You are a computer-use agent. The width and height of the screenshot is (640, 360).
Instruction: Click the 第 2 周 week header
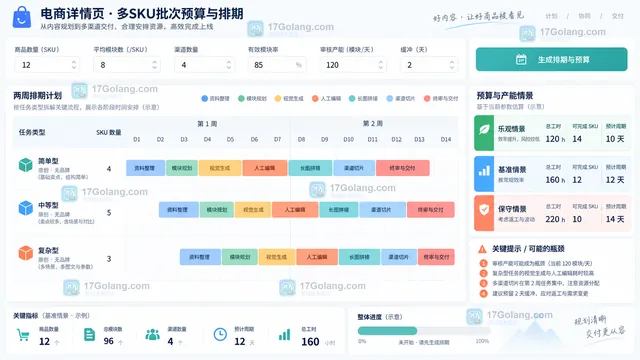[373, 124]
